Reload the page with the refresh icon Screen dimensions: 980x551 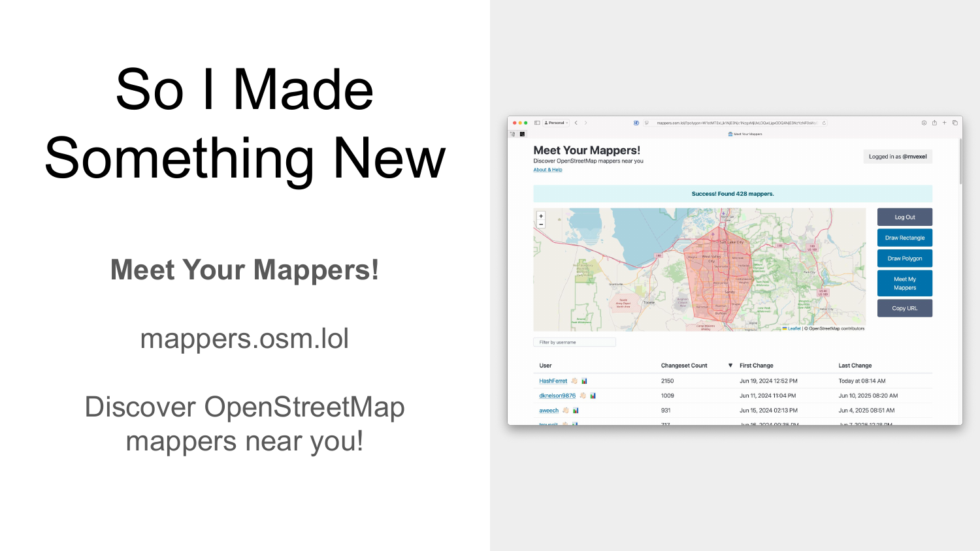coord(824,123)
